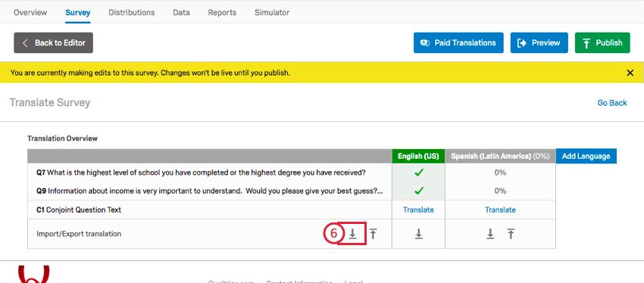Click the 0% Spanish progress for Q7
This screenshot has height=283, width=644.
500,173
